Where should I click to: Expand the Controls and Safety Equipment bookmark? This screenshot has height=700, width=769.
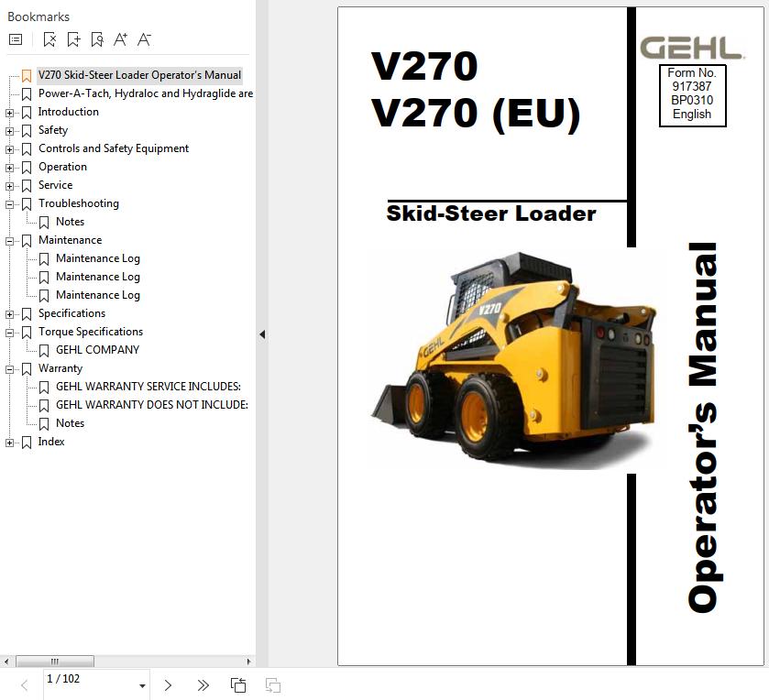click(x=9, y=149)
